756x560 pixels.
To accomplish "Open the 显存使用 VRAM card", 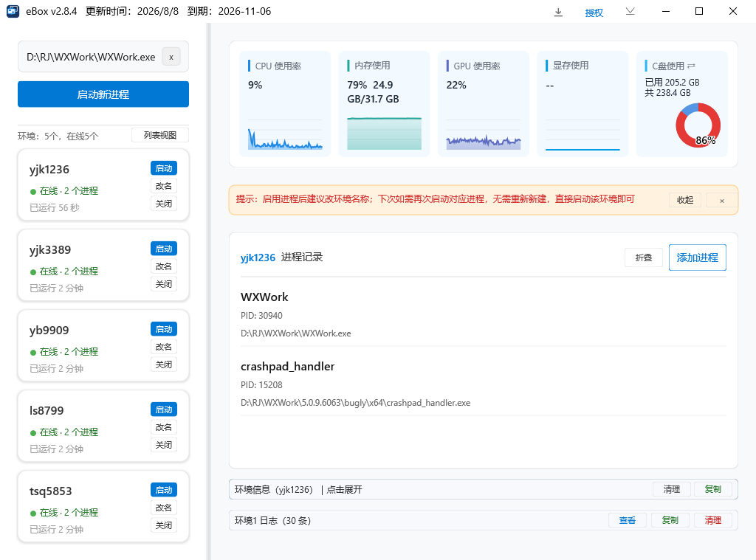I will coord(583,104).
